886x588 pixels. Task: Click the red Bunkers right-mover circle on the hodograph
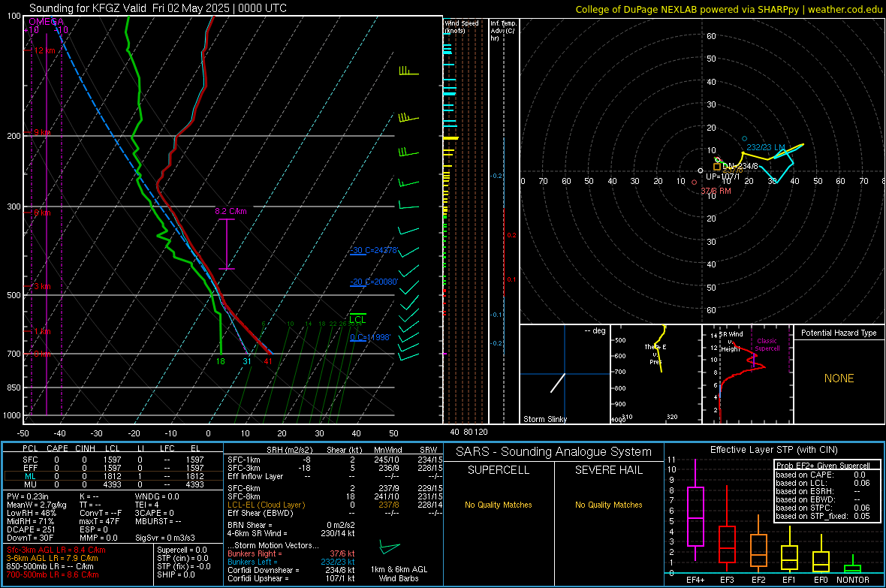695,182
